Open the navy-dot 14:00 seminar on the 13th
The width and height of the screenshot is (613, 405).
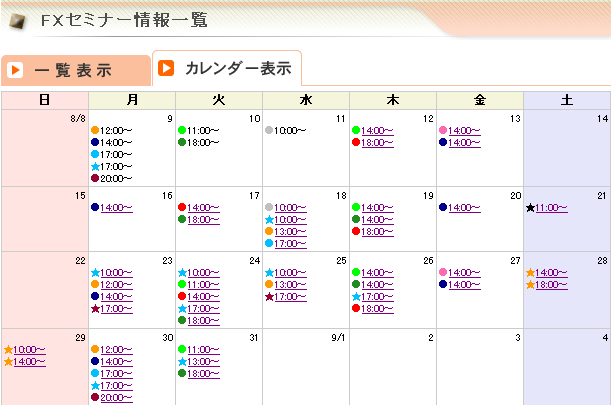[x=464, y=143]
